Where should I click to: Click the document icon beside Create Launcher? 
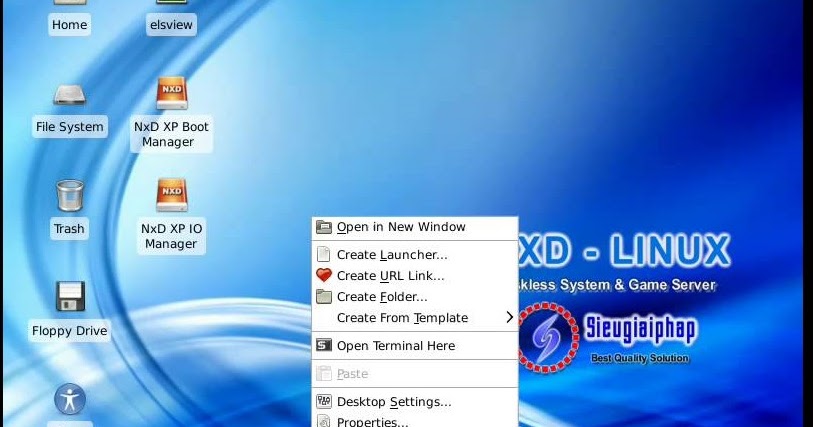pos(324,254)
